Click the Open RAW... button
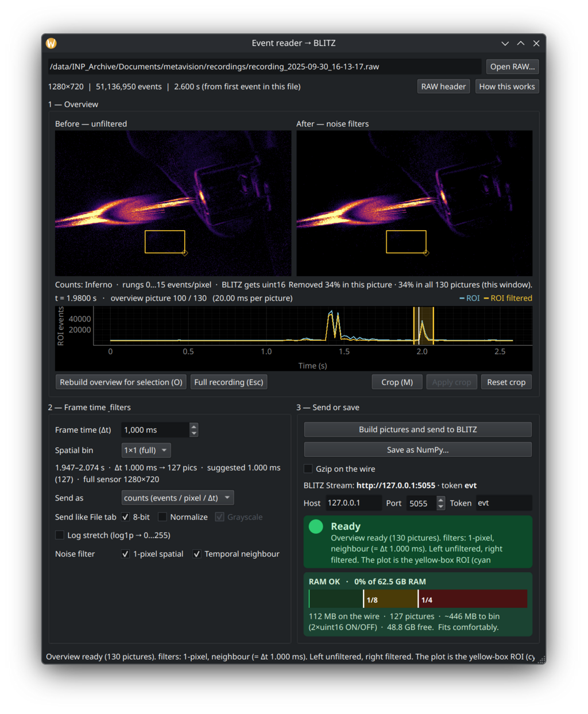The image size is (588, 714). point(512,67)
